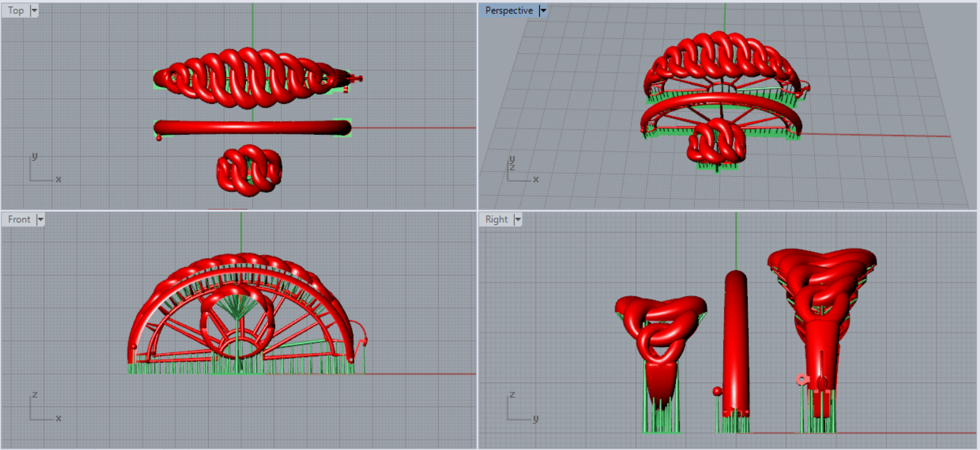
Task: Select the knot ring in Perspective view
Action: 716,142
